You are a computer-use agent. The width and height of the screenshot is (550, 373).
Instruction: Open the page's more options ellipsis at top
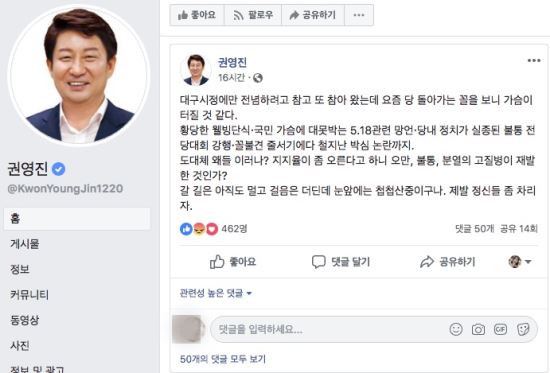point(359,15)
